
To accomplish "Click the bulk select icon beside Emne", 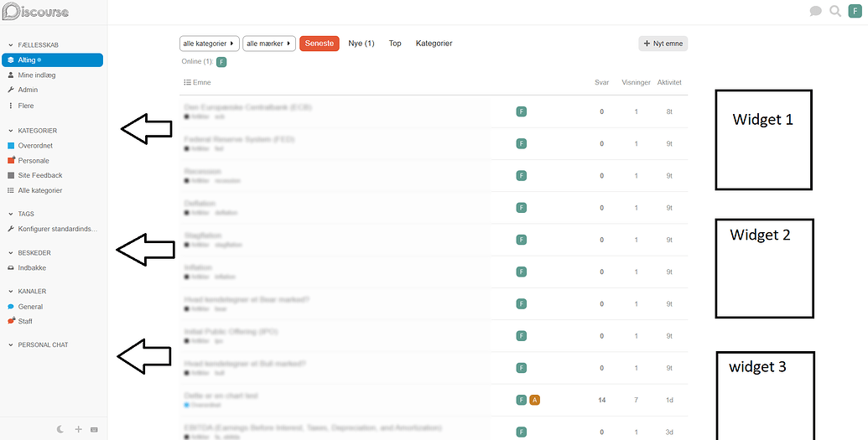I will click(186, 82).
